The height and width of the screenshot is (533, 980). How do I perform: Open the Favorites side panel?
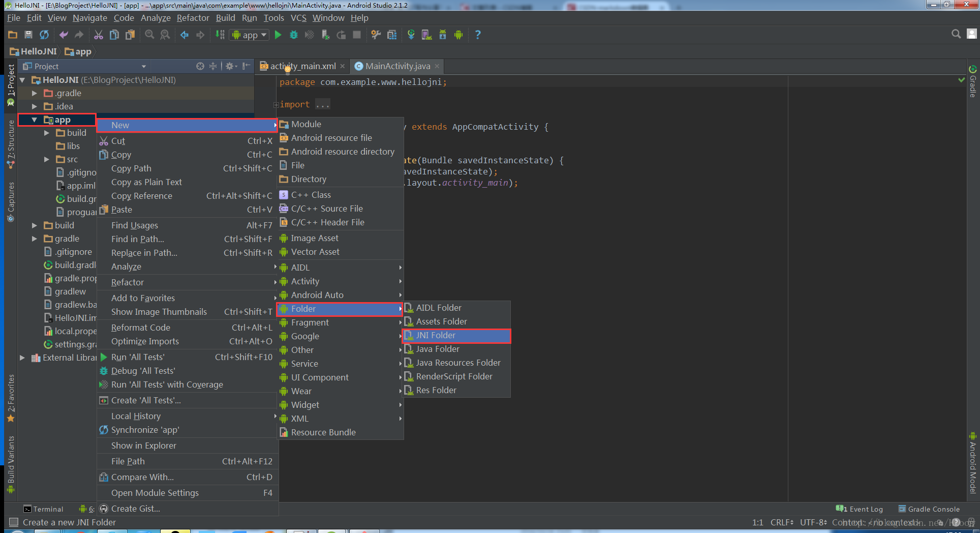(x=11, y=398)
